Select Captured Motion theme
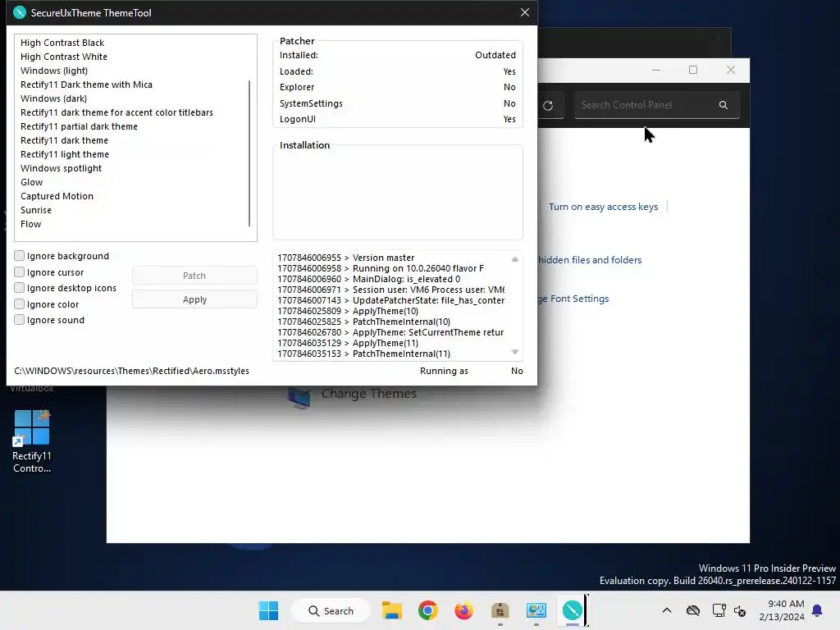Viewport: 840px width, 630px height. 57,196
